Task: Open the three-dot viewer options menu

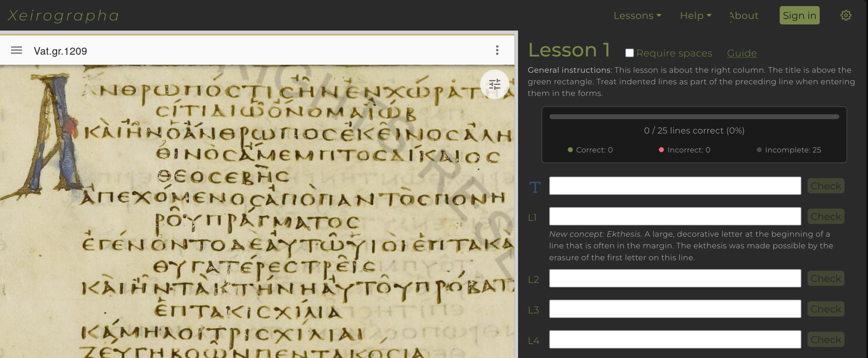Action: tap(497, 50)
